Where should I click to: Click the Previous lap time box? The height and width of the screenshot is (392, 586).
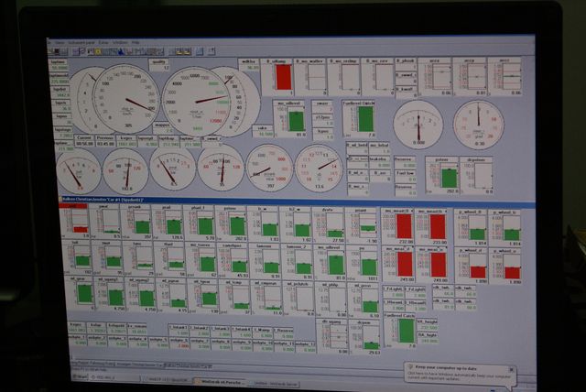point(105,141)
